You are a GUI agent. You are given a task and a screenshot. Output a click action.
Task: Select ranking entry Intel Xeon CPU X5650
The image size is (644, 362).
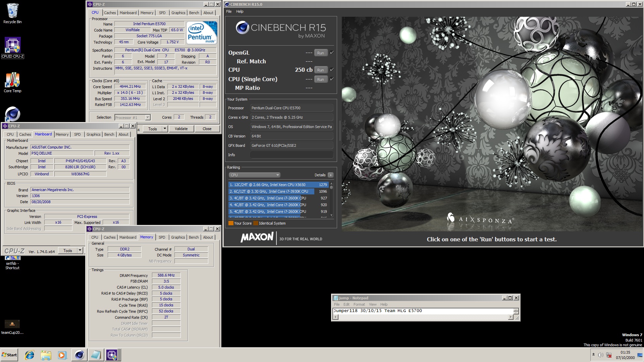[278, 185]
